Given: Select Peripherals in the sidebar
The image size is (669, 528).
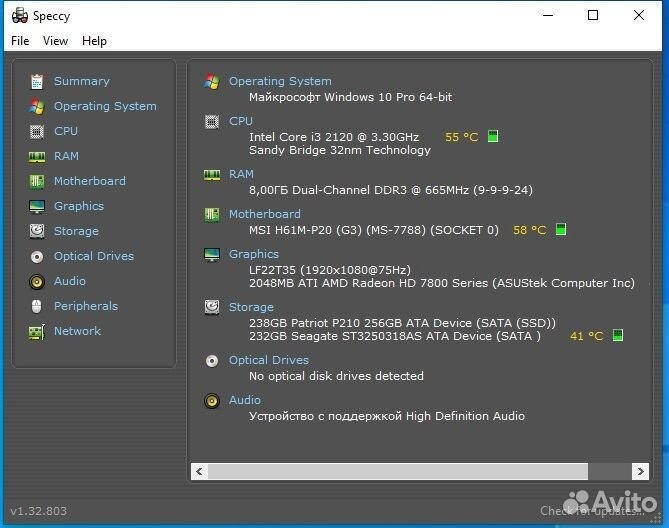Looking at the screenshot, I should (86, 306).
